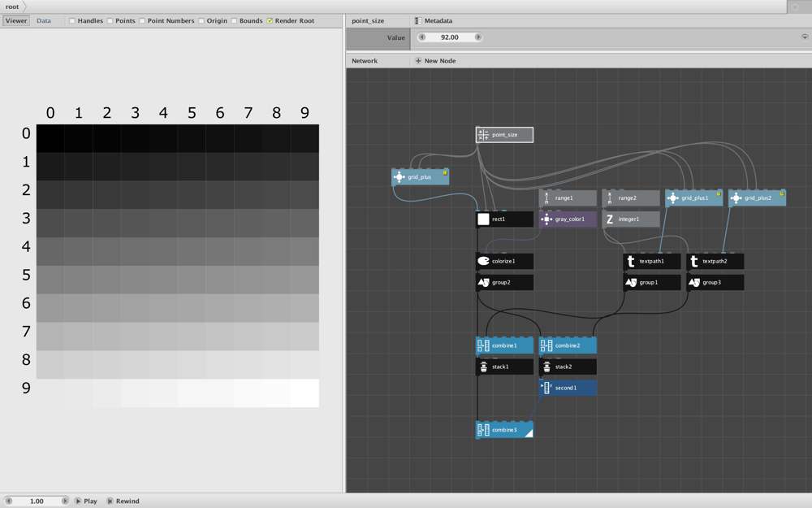
Task: Open the Metadata panel
Action: pyautogui.click(x=438, y=21)
